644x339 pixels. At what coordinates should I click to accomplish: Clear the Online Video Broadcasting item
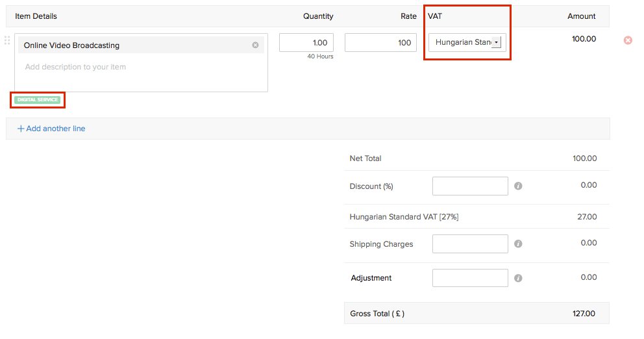click(255, 45)
